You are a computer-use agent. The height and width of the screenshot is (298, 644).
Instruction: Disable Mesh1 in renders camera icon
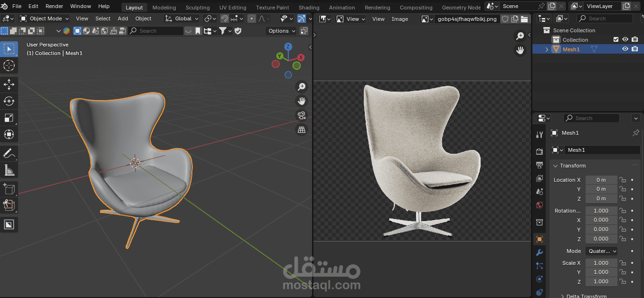click(635, 49)
